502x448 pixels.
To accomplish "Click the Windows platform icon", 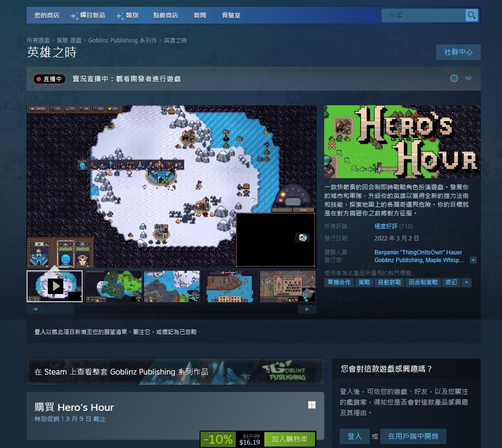I will (312, 405).
